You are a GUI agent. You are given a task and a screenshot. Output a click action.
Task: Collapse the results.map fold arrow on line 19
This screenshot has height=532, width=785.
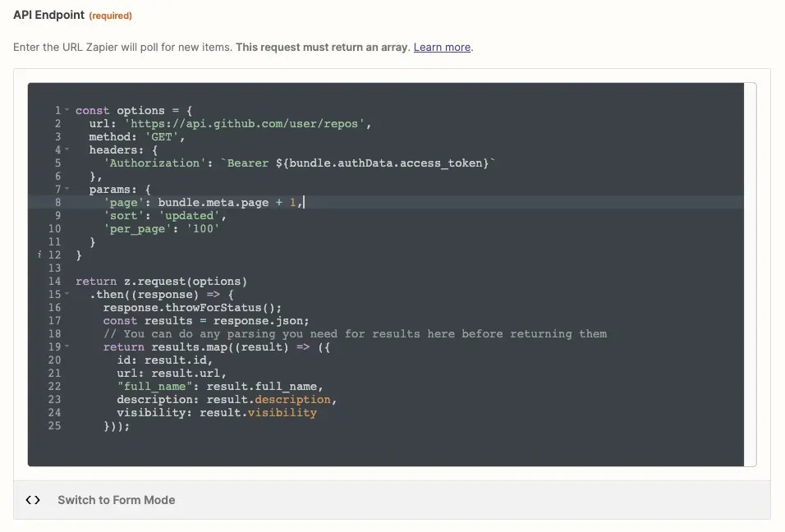[67, 346]
